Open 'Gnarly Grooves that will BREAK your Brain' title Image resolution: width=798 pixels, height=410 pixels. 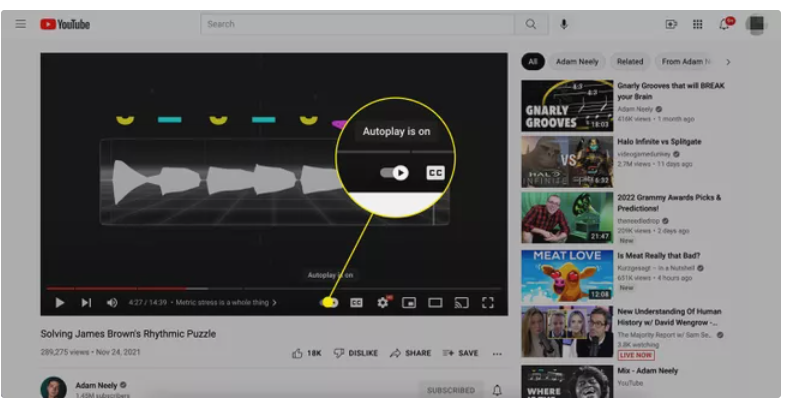[671, 91]
